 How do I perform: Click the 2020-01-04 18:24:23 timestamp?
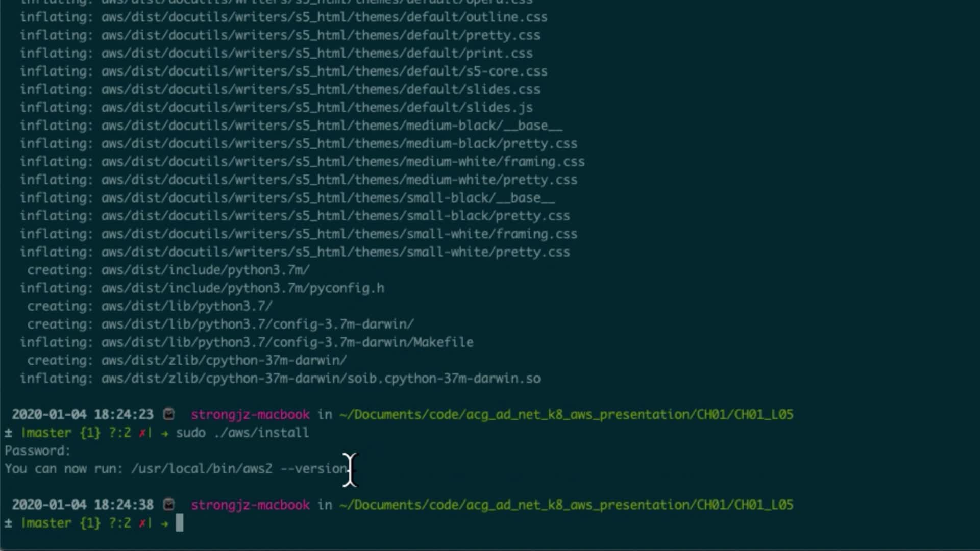[83, 414]
